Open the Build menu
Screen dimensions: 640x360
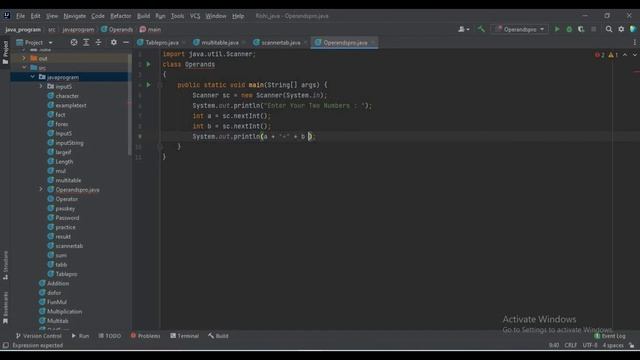(143, 16)
